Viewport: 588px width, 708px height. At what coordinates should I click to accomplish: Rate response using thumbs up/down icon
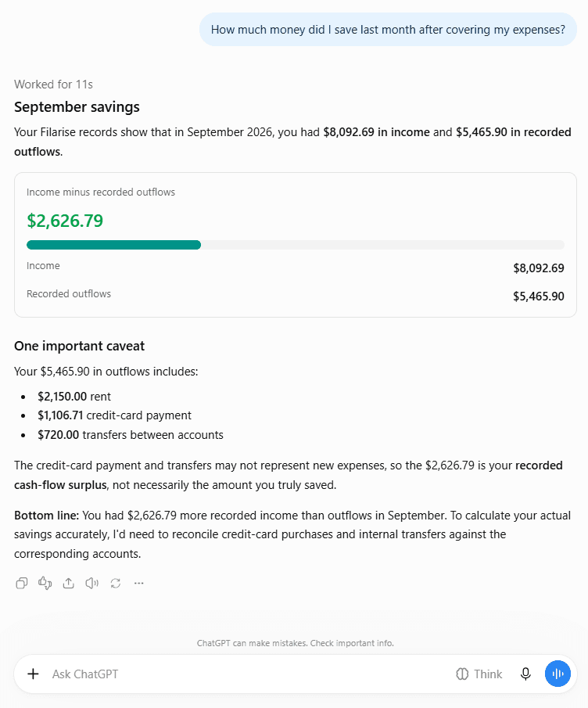pyautogui.click(x=45, y=583)
